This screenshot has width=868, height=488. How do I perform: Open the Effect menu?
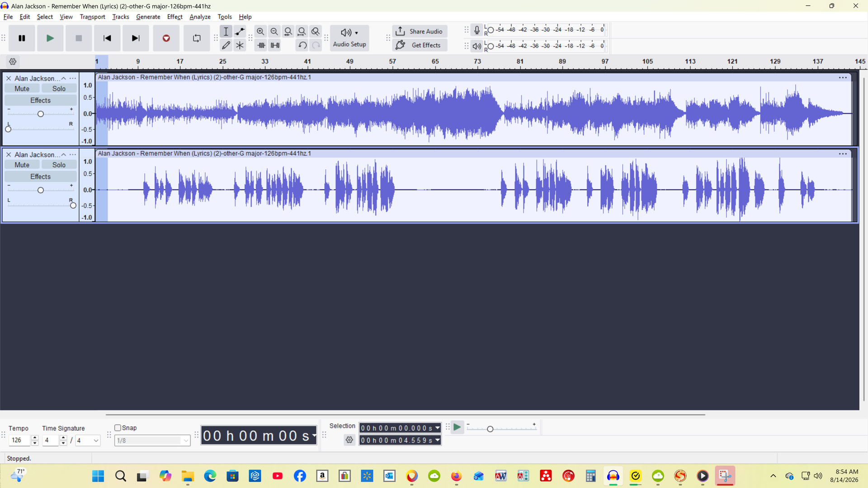[175, 17]
